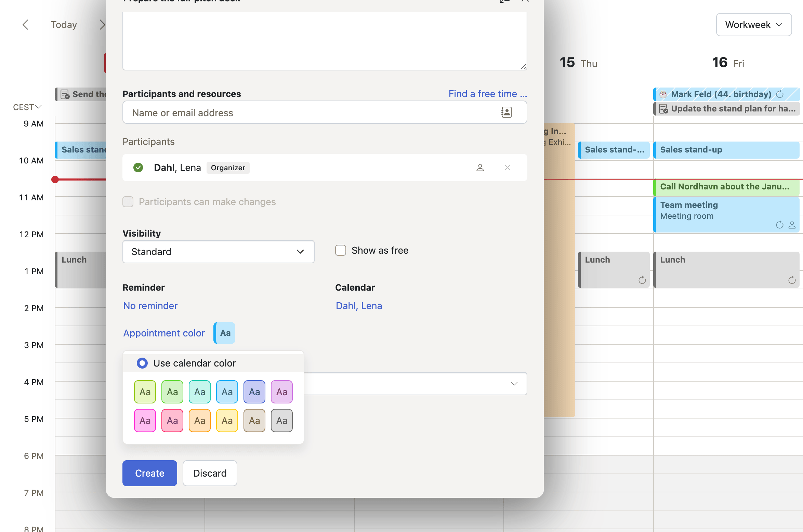Viewport: 803px width, 532px height.
Task: Click recurrence icon on Thursday Lunch
Action: tap(642, 280)
